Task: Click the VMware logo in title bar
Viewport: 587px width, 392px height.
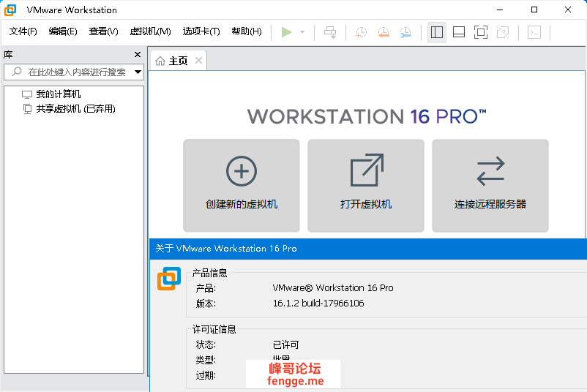Action: pyautogui.click(x=10, y=10)
